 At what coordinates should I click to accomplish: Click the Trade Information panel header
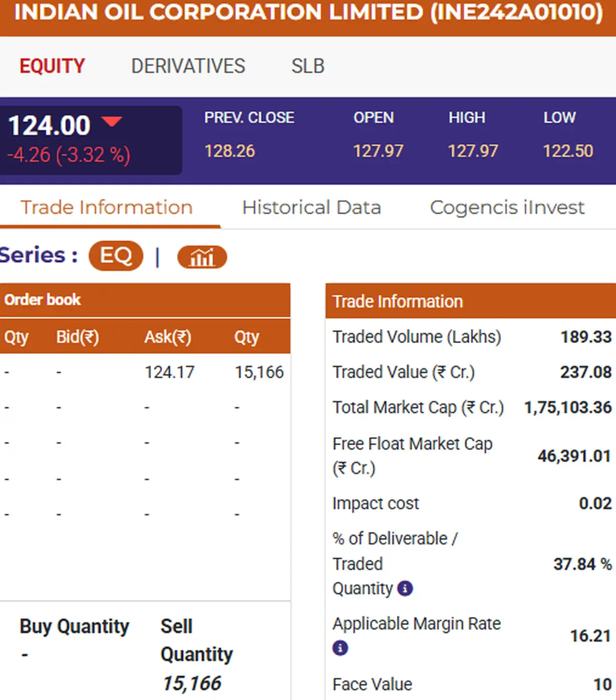coord(397,301)
